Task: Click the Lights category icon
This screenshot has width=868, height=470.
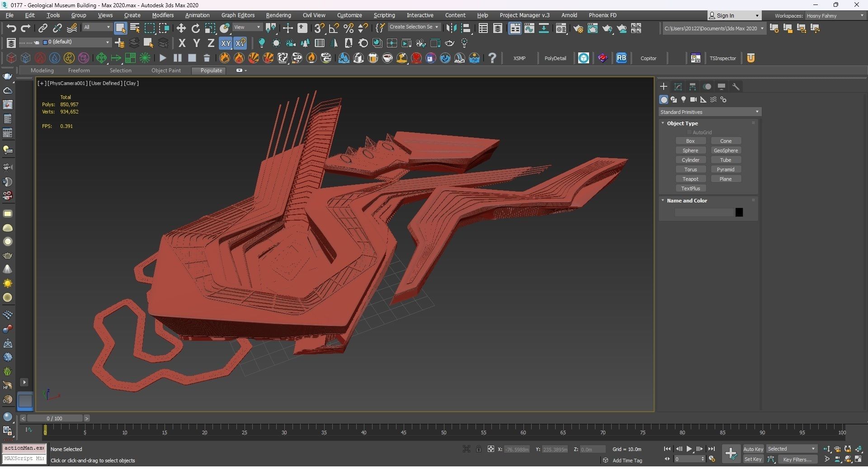Action: 684,99
